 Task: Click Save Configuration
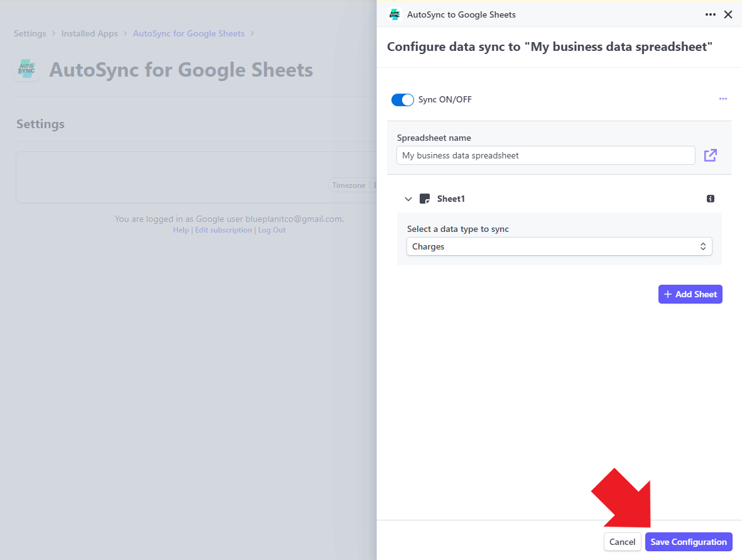689,542
